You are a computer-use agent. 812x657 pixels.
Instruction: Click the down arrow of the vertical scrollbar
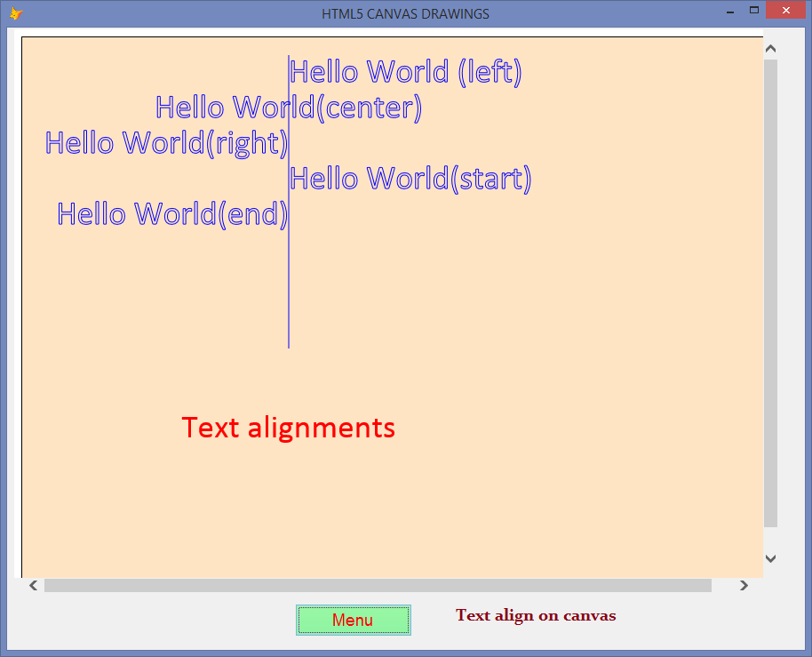769,558
